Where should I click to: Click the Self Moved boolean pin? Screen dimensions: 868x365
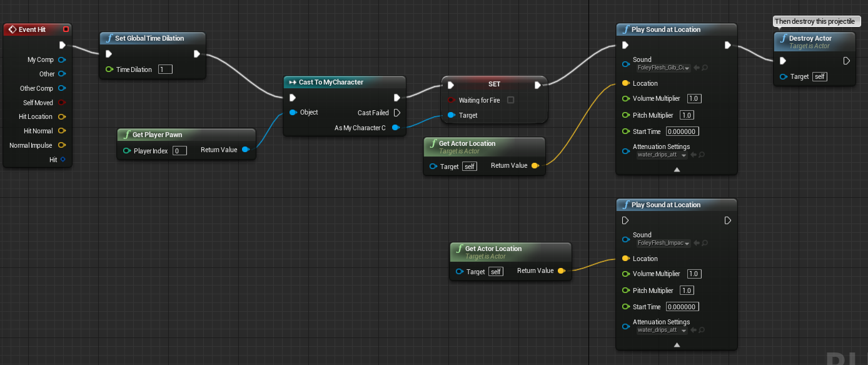click(x=62, y=103)
